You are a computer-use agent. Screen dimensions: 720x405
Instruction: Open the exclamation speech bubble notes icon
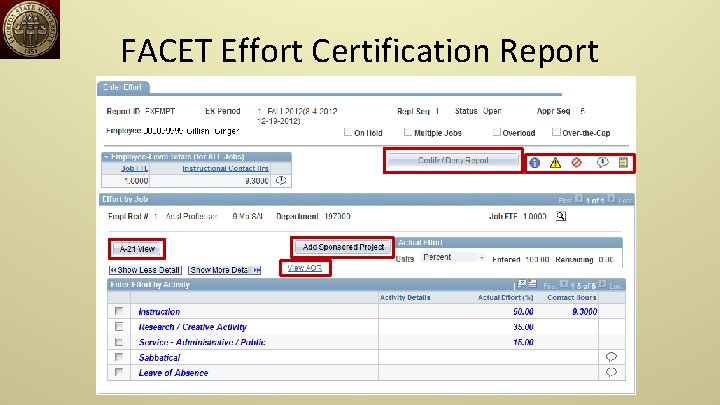602,162
